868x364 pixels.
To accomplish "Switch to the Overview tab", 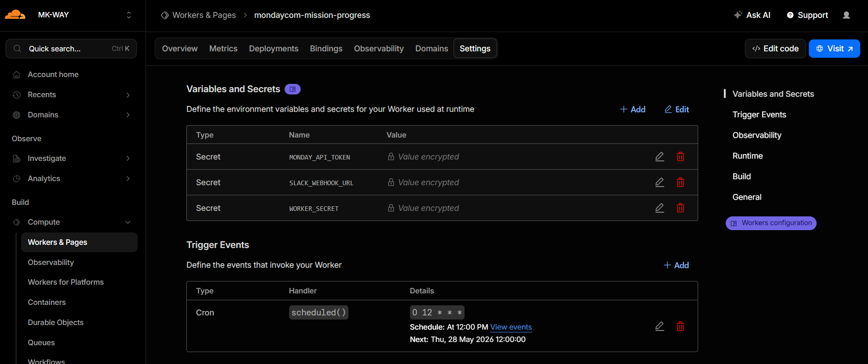I will [180, 49].
